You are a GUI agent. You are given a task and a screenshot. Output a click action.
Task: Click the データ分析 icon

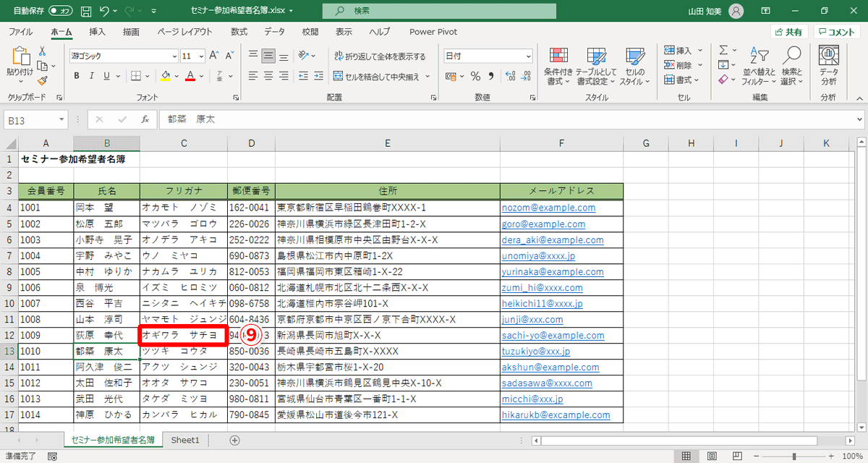pyautogui.click(x=828, y=65)
